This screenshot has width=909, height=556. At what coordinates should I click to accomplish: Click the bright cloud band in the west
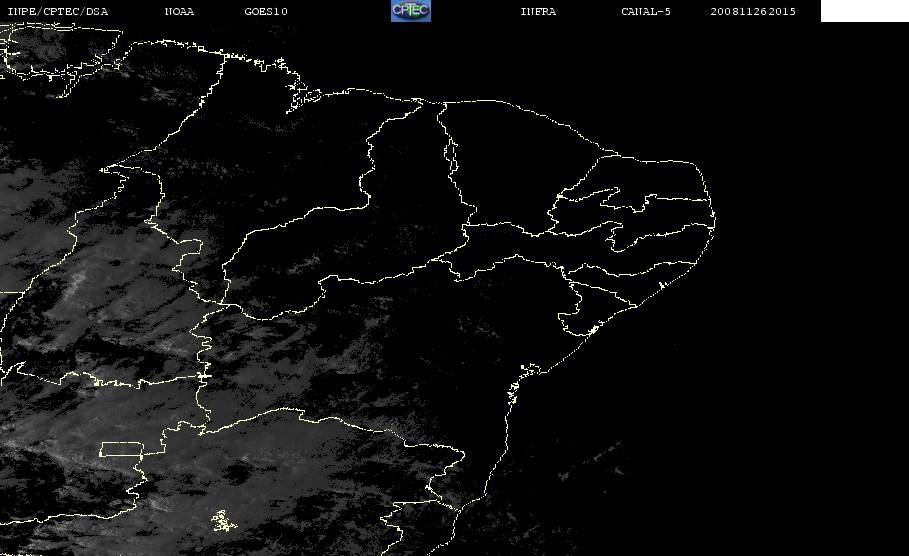pyautogui.click(x=75, y=284)
